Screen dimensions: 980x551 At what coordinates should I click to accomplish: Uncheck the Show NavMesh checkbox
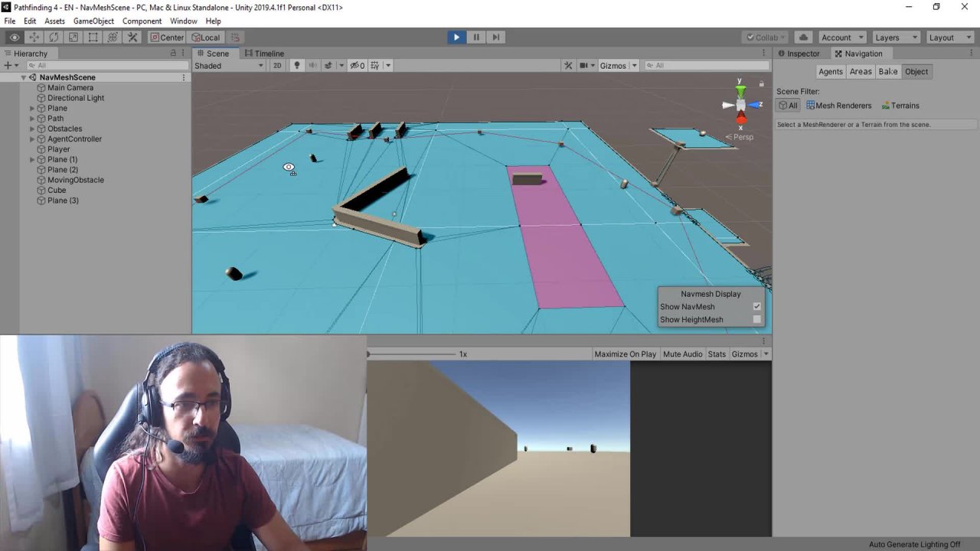click(x=756, y=307)
